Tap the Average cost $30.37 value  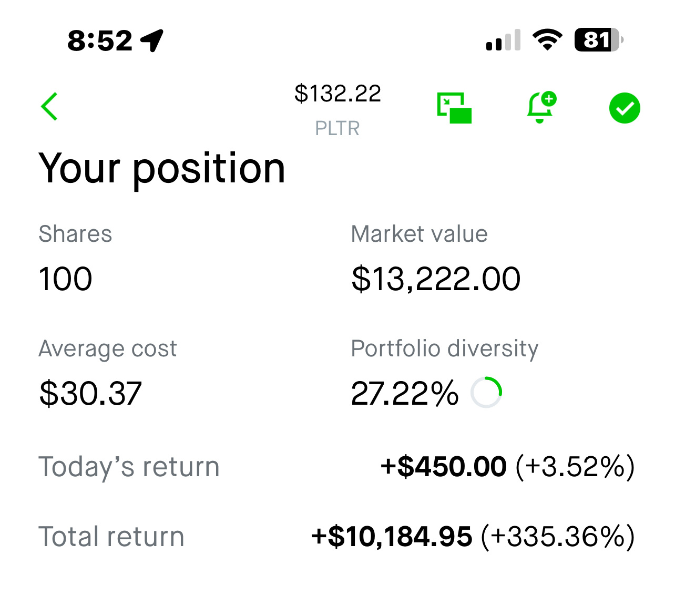(90, 393)
